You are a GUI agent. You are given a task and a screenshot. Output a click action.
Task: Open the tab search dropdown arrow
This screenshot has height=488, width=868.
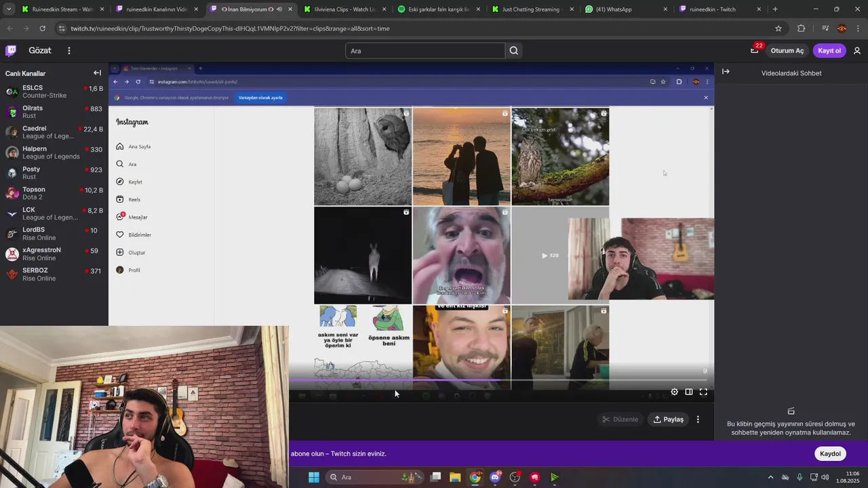tap(9, 9)
